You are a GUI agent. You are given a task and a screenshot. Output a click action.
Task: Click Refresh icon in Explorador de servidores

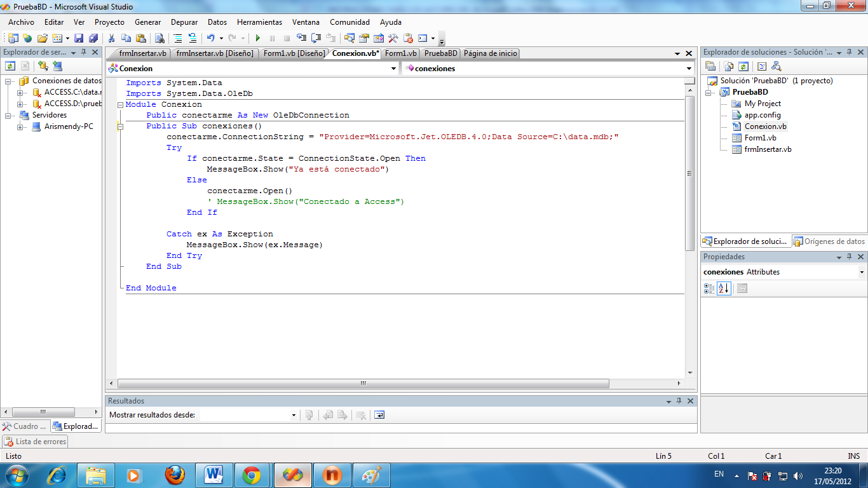[x=10, y=65]
